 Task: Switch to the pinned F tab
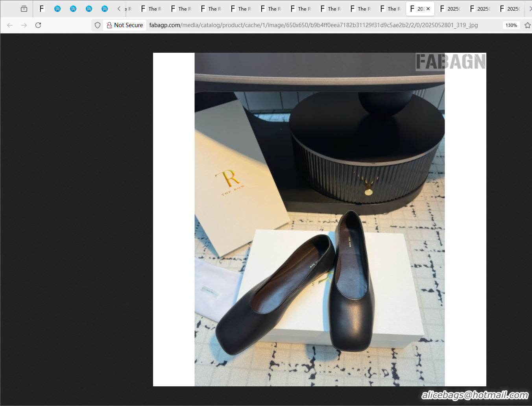[42, 9]
